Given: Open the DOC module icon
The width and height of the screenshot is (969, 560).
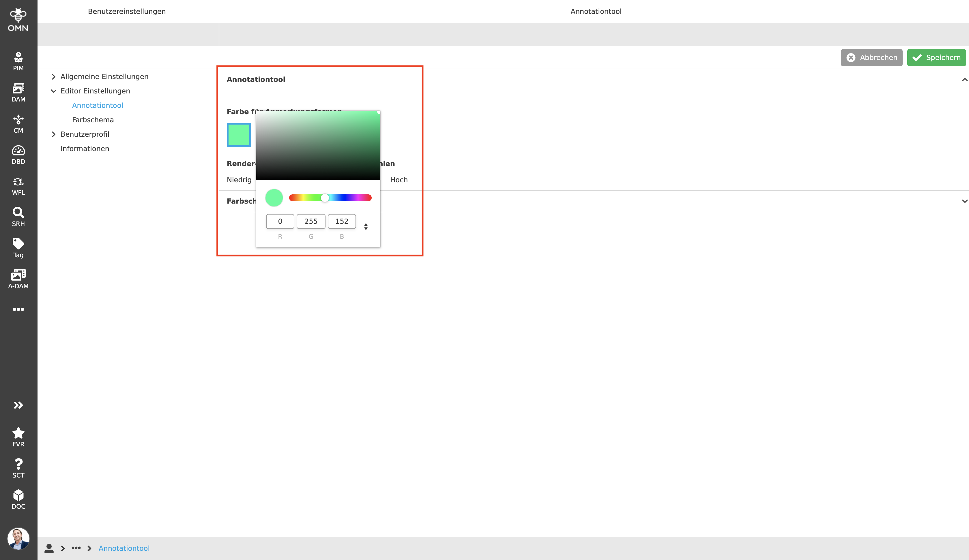Looking at the screenshot, I should (18, 500).
